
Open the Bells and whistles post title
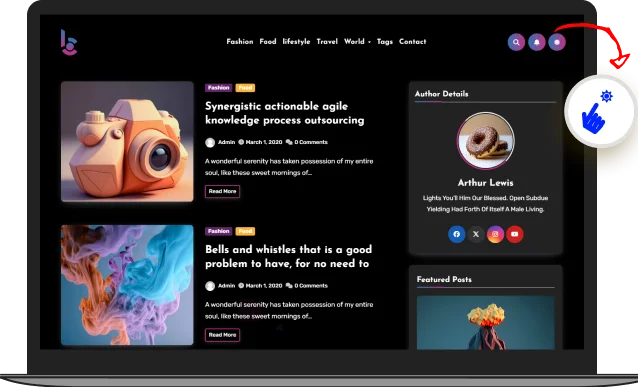coord(288,256)
